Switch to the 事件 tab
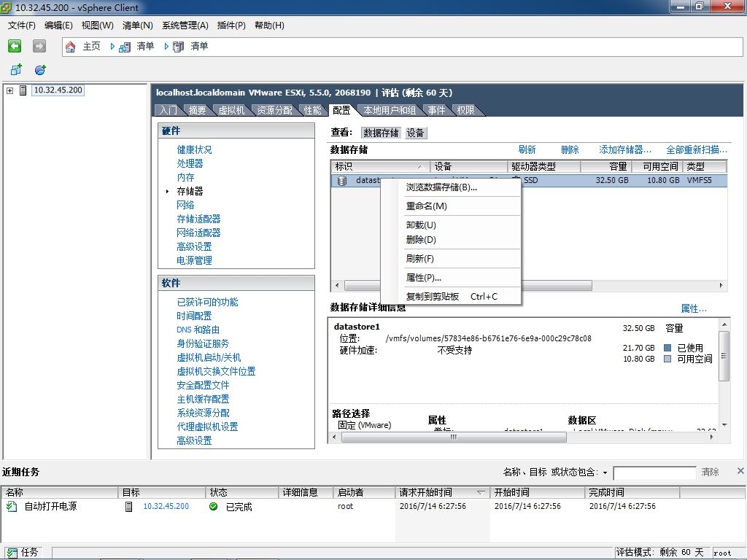The width and height of the screenshot is (747, 560). (436, 110)
